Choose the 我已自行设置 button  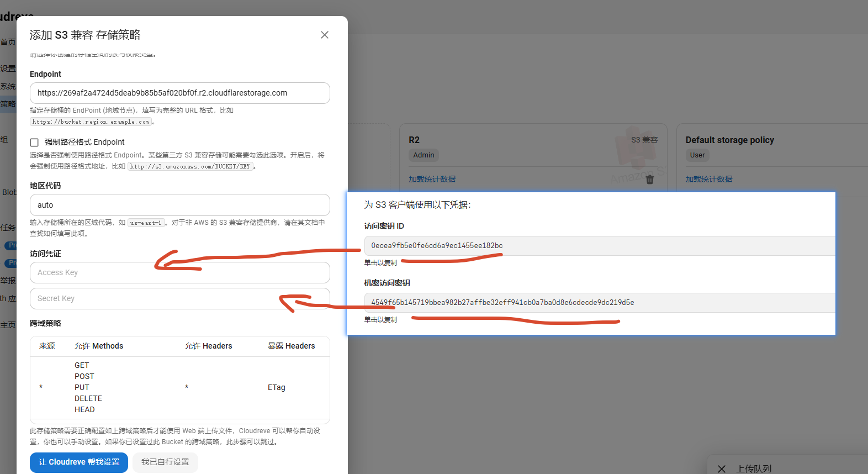pyautogui.click(x=165, y=462)
